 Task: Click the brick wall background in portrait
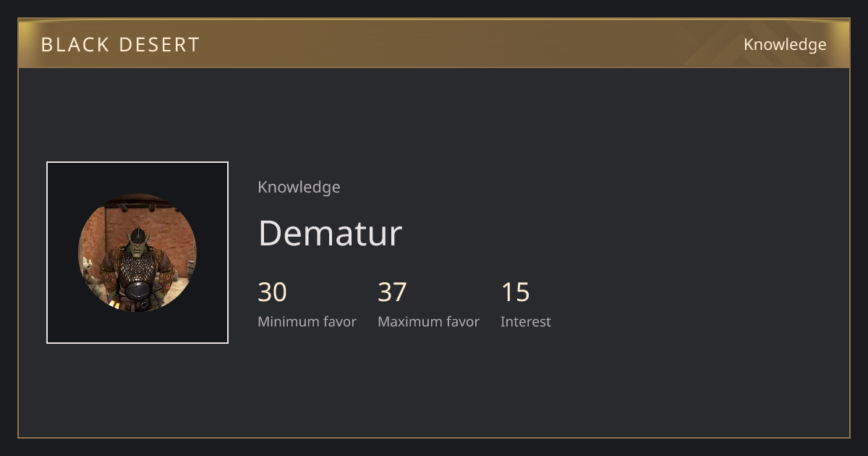(x=170, y=224)
